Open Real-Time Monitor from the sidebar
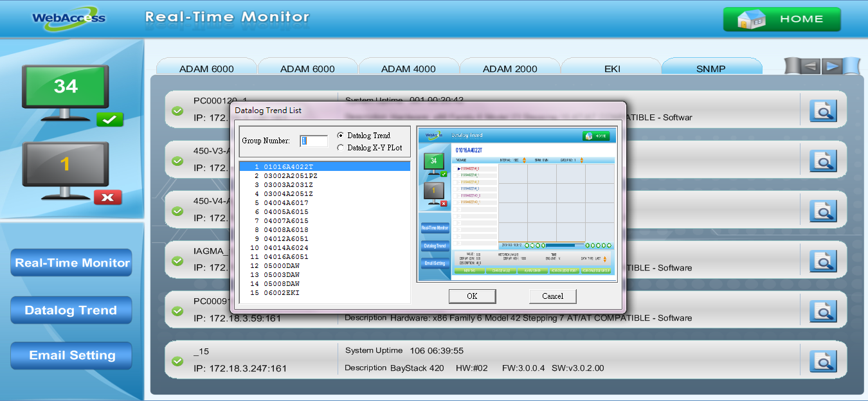868x401 pixels. [x=71, y=263]
